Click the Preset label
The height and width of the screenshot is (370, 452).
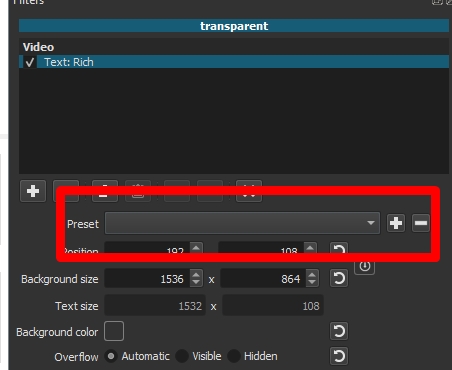pyautogui.click(x=83, y=224)
